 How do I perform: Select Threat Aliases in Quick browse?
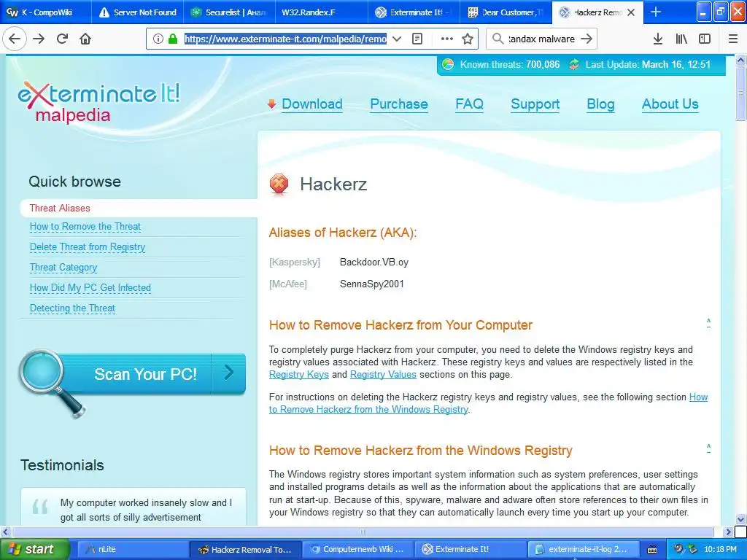click(60, 208)
